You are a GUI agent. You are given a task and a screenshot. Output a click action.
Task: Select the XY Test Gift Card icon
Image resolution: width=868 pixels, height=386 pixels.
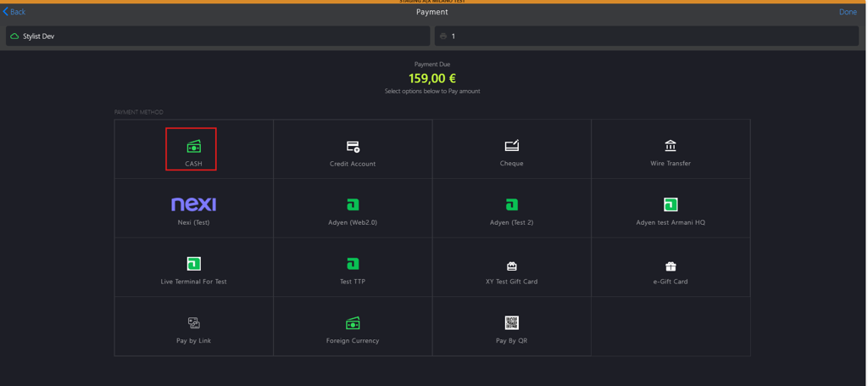(x=511, y=266)
